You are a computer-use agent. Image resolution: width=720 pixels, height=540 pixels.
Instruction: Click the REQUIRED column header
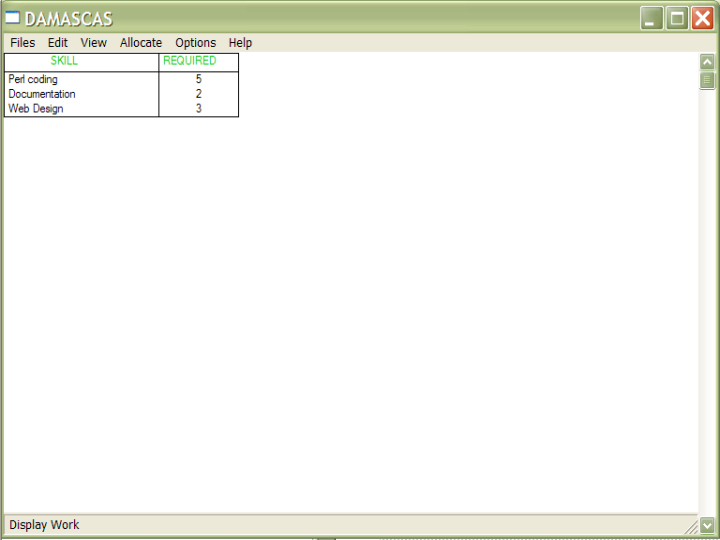coord(190,61)
